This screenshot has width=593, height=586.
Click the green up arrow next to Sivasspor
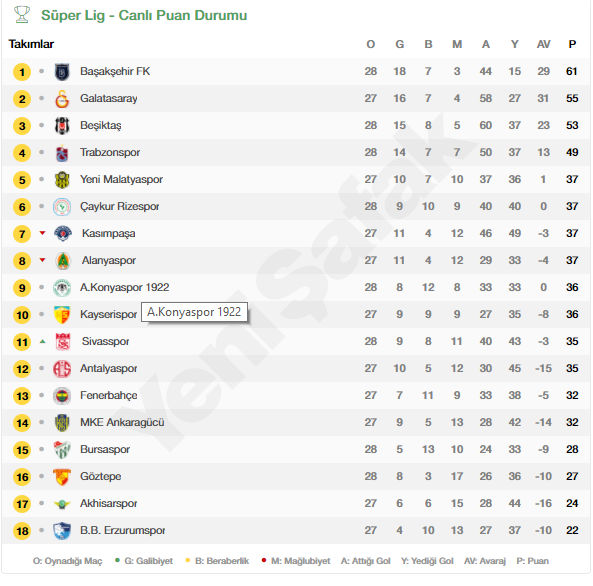(42, 341)
